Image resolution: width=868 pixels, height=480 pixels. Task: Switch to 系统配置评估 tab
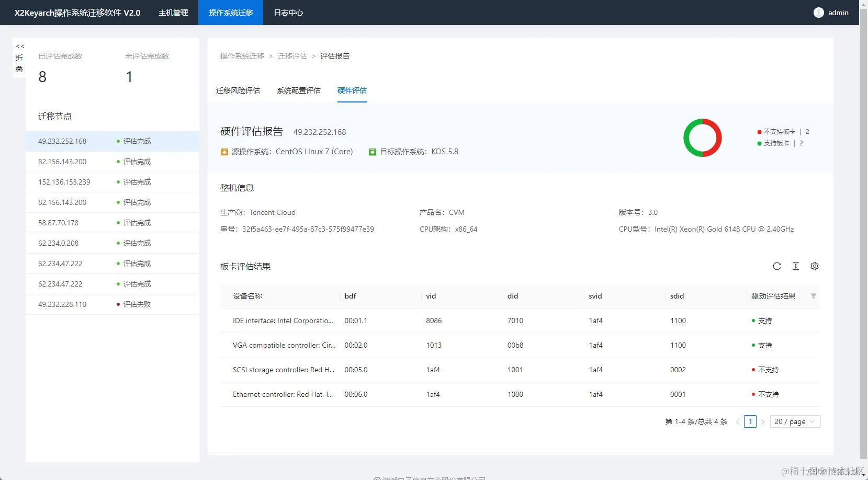point(299,90)
